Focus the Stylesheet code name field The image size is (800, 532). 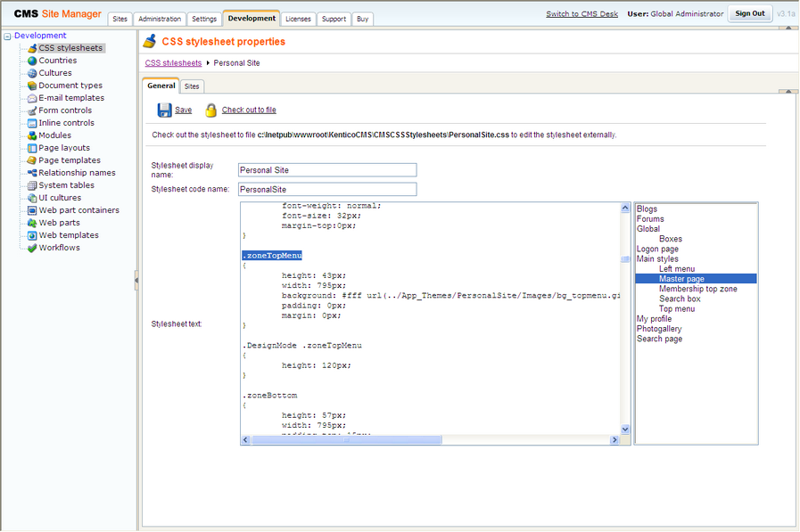click(x=327, y=190)
